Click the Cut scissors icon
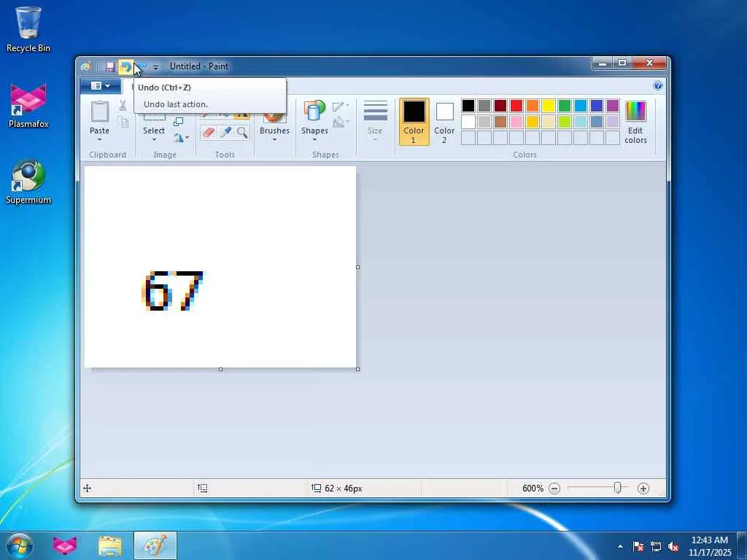The height and width of the screenshot is (560, 747). [x=123, y=106]
